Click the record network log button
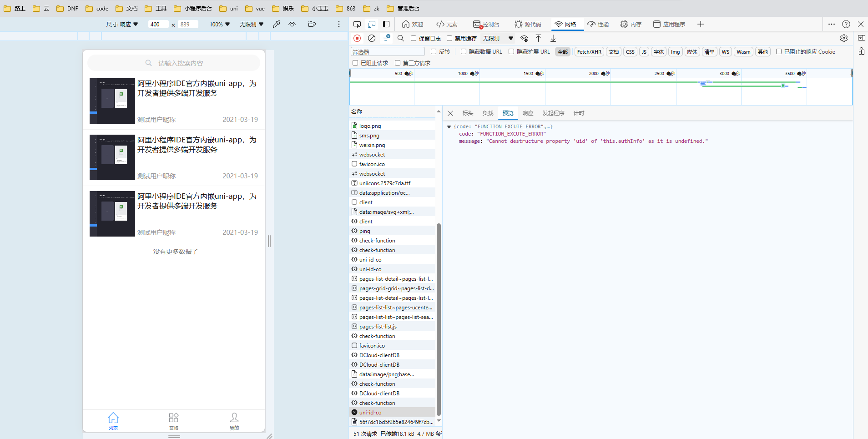This screenshot has width=868, height=439. point(357,38)
